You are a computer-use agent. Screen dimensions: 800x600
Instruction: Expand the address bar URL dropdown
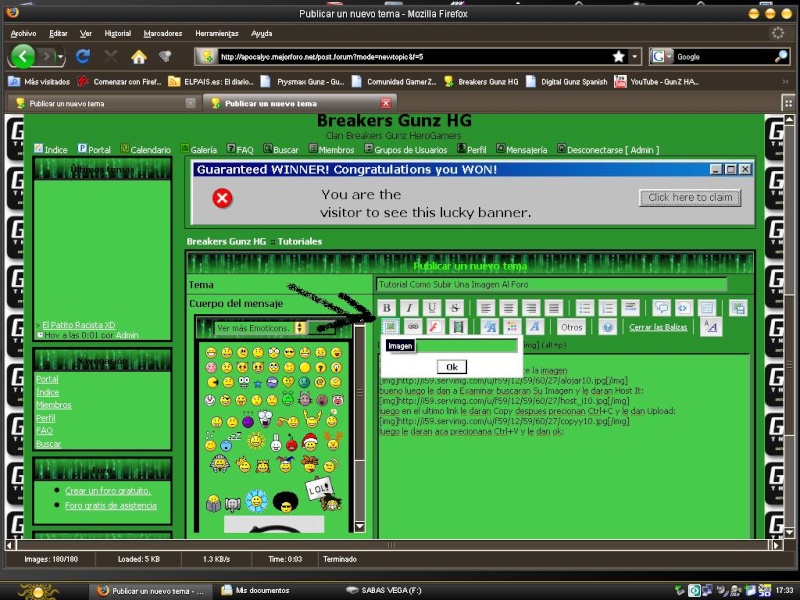tap(634, 57)
